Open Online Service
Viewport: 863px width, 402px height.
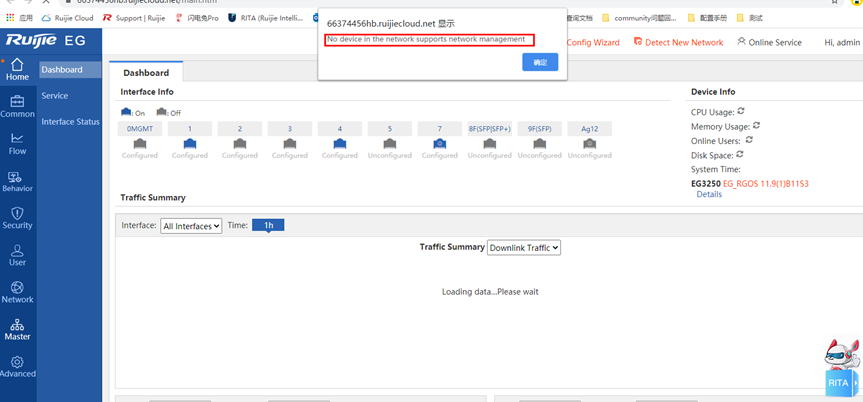click(x=769, y=42)
